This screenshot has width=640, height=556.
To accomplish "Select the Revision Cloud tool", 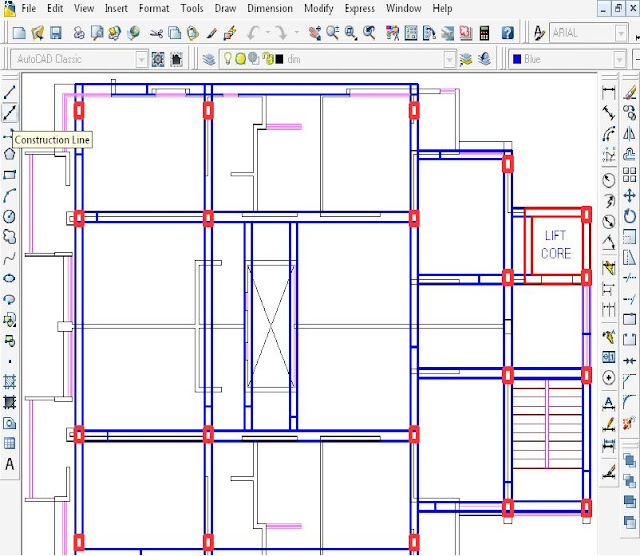I will tap(9, 237).
